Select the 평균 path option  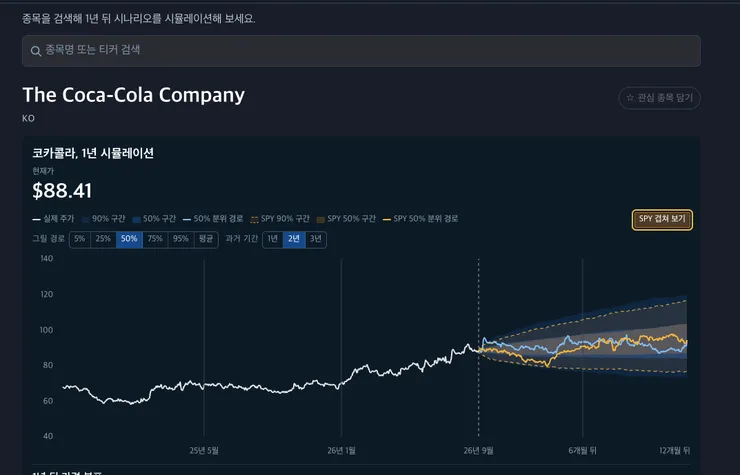point(206,239)
